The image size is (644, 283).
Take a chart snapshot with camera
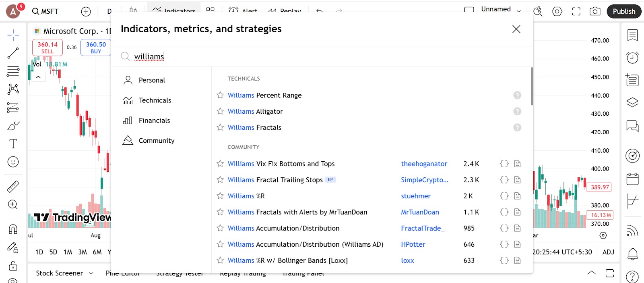point(595,11)
